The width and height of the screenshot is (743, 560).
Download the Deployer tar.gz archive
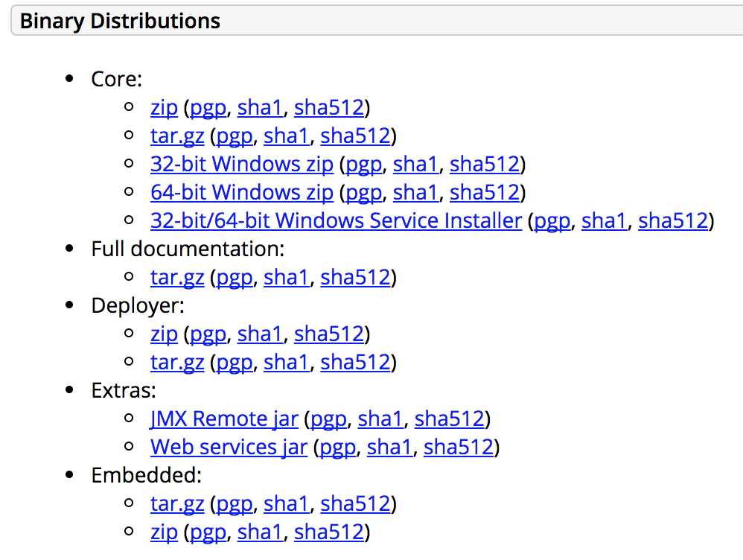point(177,362)
